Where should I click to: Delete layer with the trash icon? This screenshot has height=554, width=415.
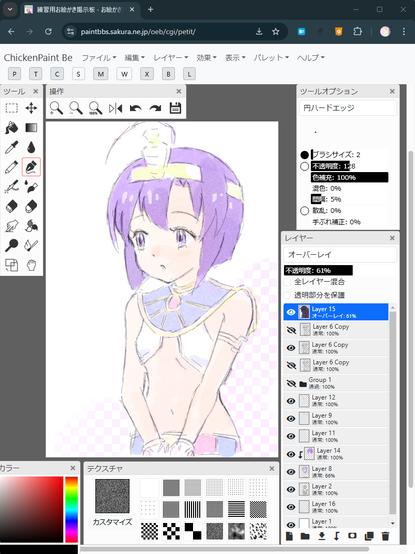click(x=385, y=536)
